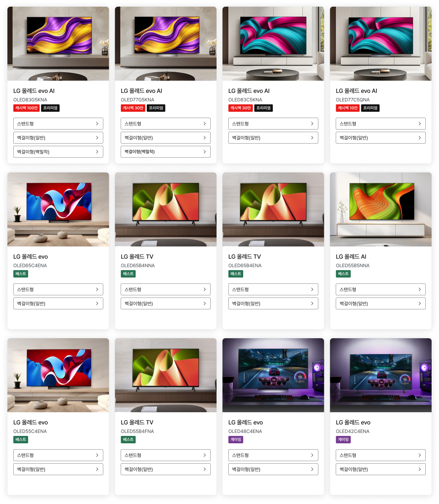Click the 캐시백 100만 badge
Image resolution: width=439 pixels, height=504 pixels.
click(x=27, y=108)
